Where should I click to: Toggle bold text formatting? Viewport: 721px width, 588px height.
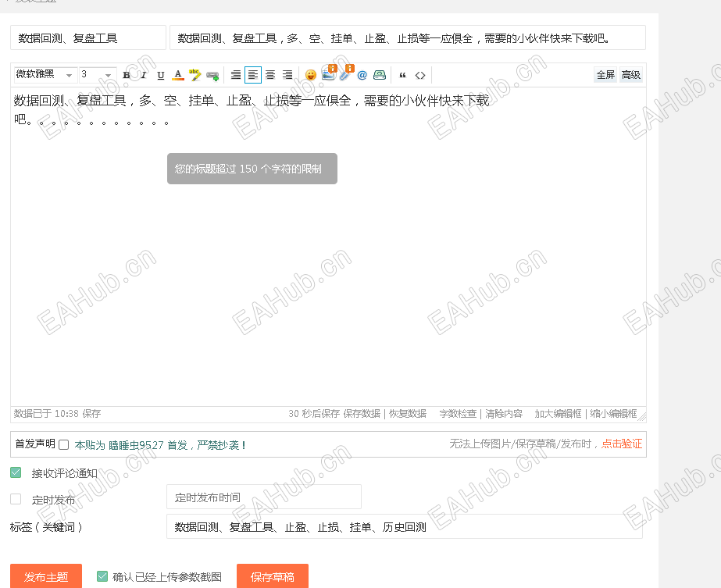(127, 75)
